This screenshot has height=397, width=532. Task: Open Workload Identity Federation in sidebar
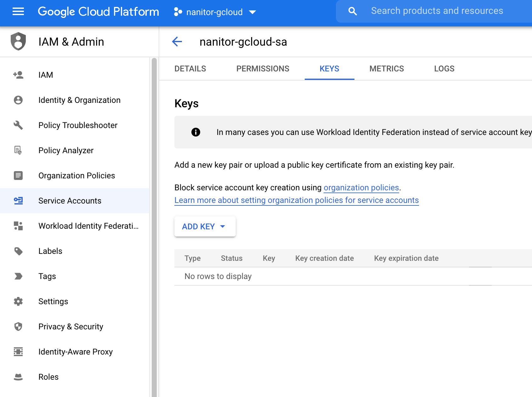click(x=88, y=226)
